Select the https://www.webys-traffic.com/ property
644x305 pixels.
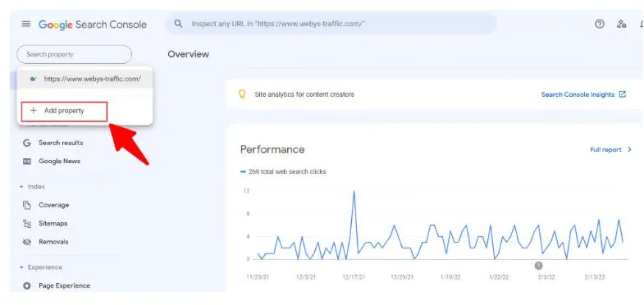click(x=85, y=80)
